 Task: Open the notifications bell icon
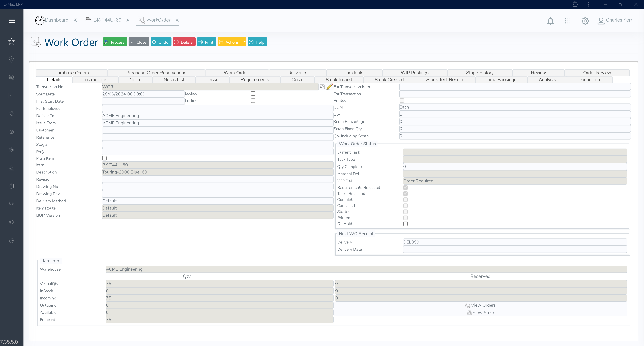pyautogui.click(x=551, y=20)
